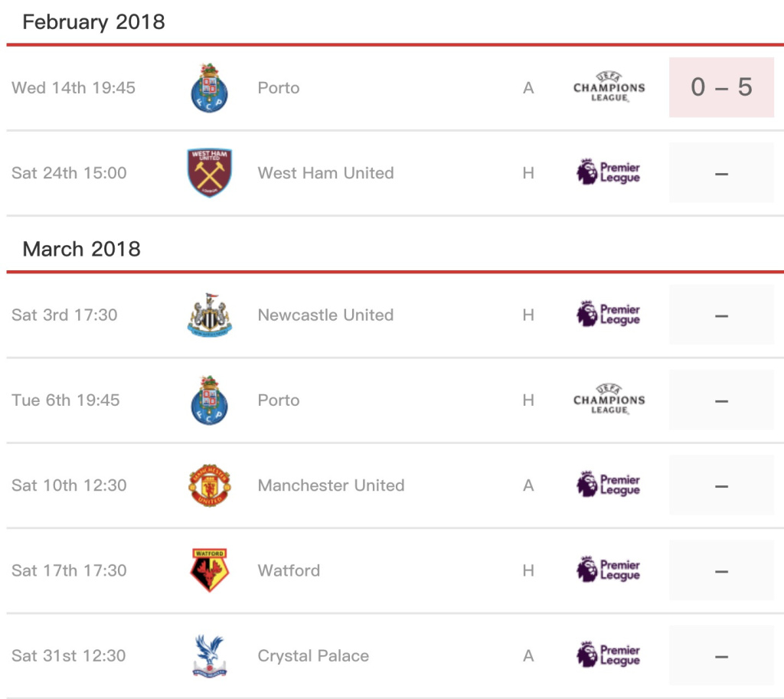Open the score box for West Ham match
This screenshot has height=699, width=784.
(721, 173)
